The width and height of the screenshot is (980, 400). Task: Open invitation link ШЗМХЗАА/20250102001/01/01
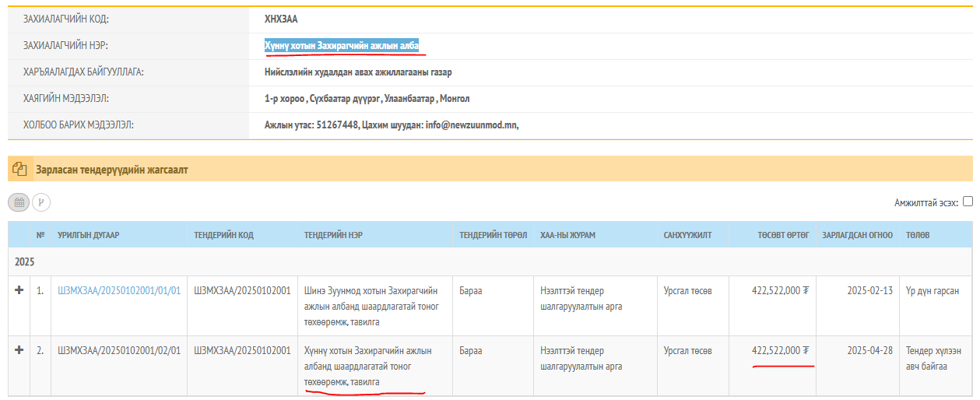pos(119,291)
